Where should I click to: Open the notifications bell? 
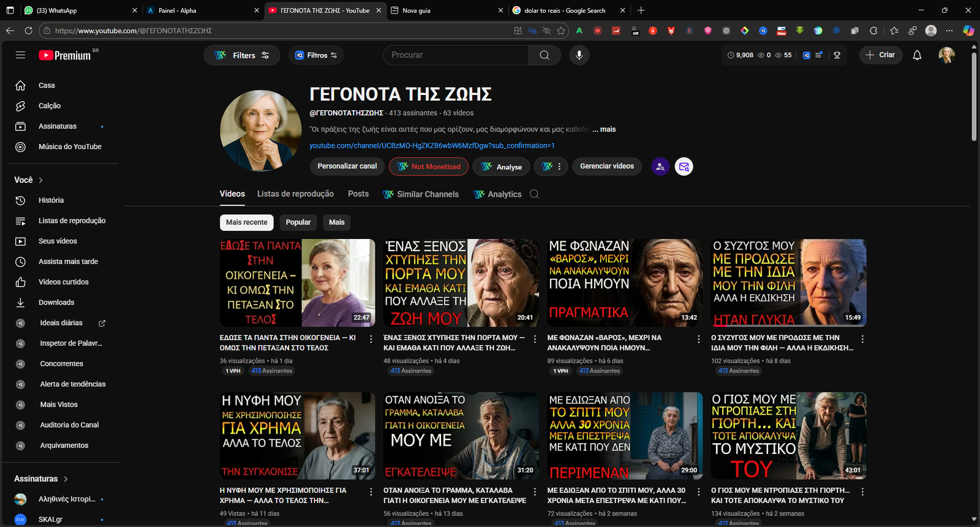917,55
